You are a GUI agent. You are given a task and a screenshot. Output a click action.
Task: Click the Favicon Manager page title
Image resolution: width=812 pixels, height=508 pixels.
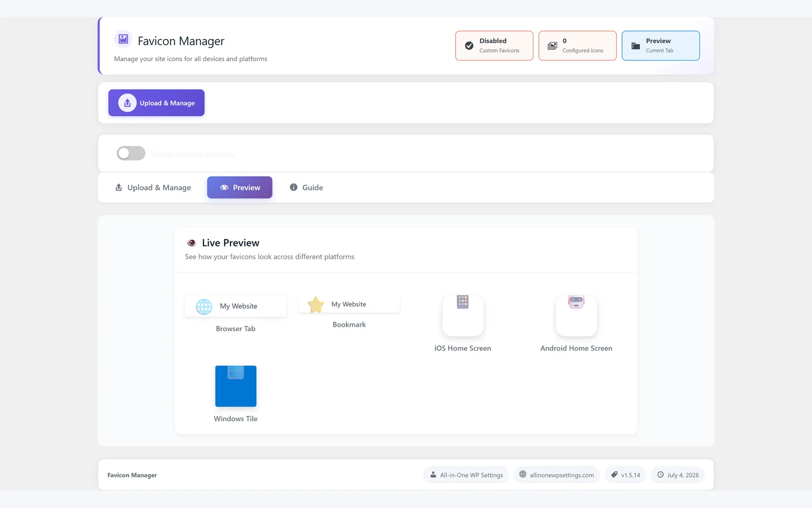point(181,41)
